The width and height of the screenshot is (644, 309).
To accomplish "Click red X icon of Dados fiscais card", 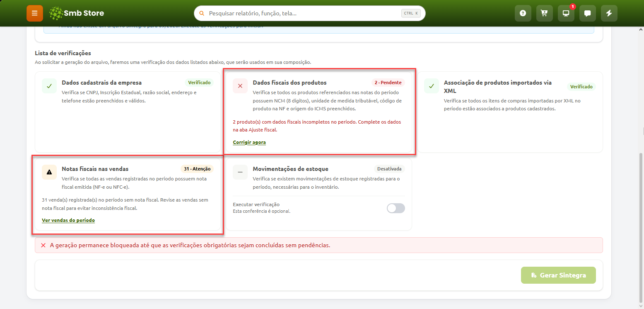I will pos(240,86).
